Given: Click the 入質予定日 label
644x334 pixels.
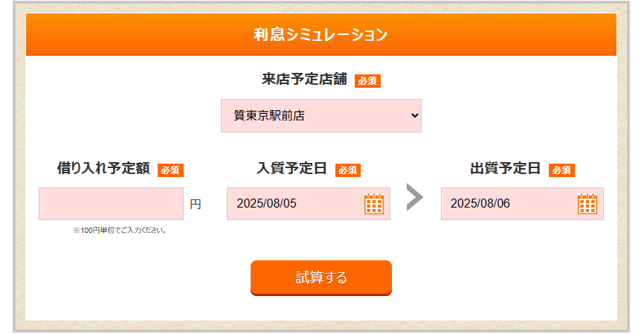Looking at the screenshot, I should tap(292, 168).
